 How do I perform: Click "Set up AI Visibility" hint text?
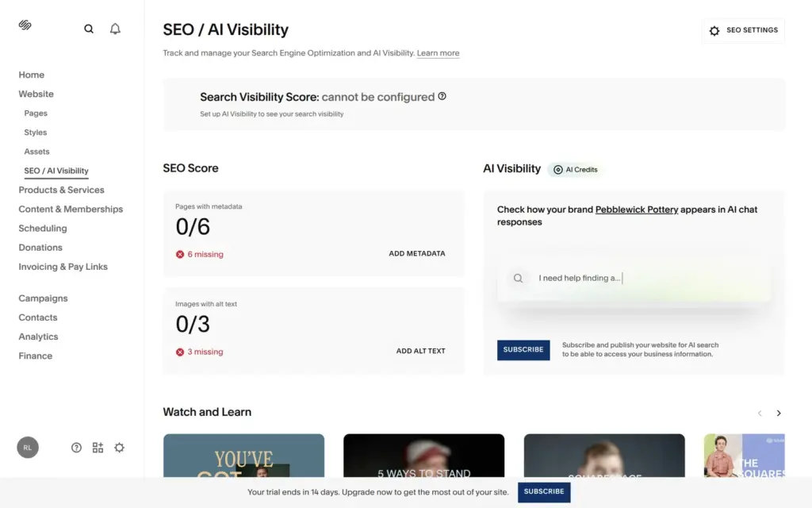pos(271,114)
